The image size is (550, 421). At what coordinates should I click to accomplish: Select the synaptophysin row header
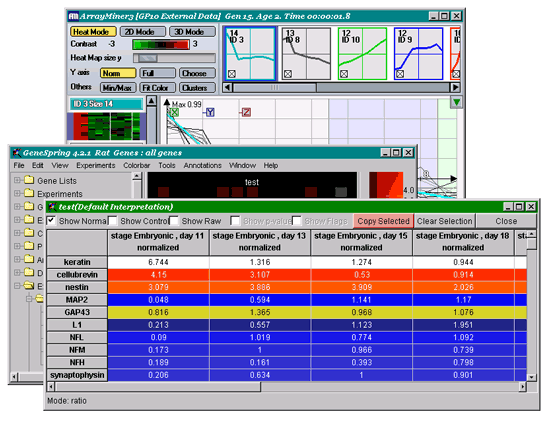click(77, 375)
